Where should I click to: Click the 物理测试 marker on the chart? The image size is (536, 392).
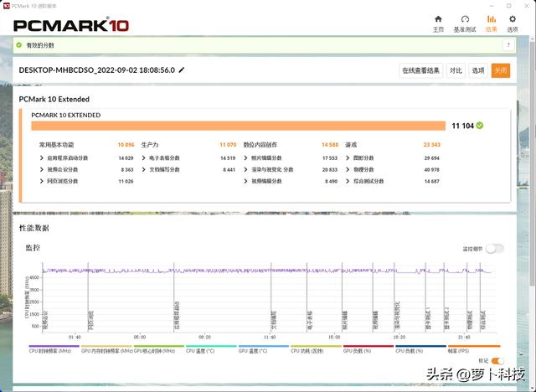(470, 321)
